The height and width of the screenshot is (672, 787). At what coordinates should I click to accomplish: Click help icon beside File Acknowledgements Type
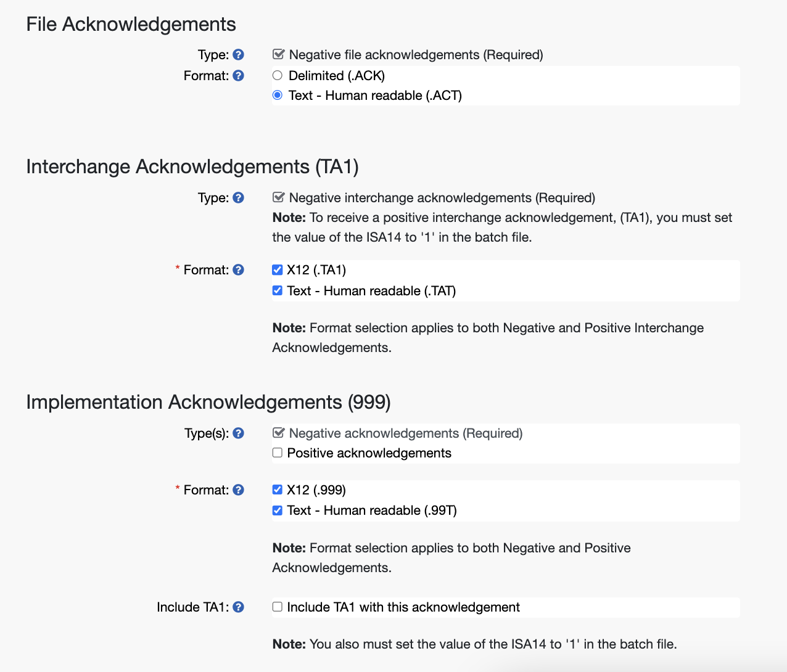coord(239,55)
